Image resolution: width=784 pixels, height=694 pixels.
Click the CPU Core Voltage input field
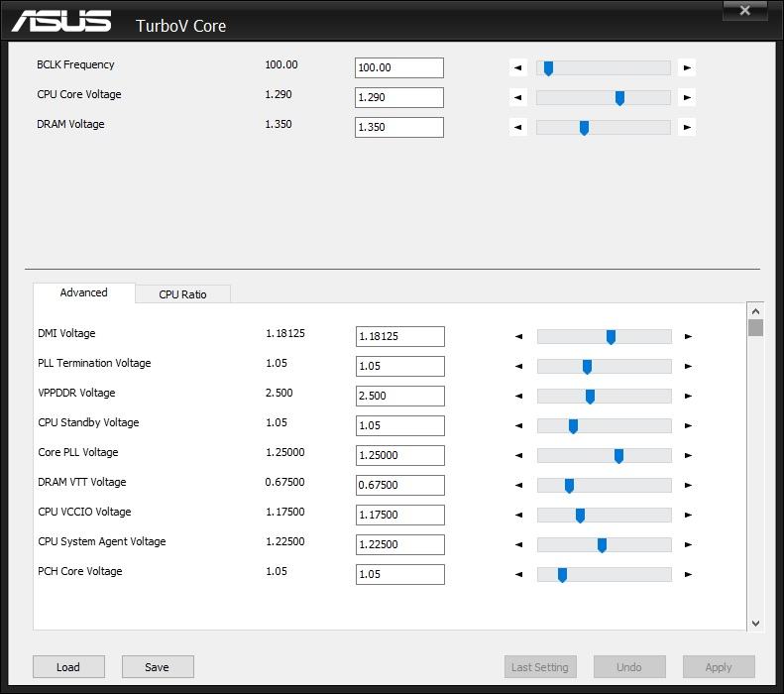399,97
